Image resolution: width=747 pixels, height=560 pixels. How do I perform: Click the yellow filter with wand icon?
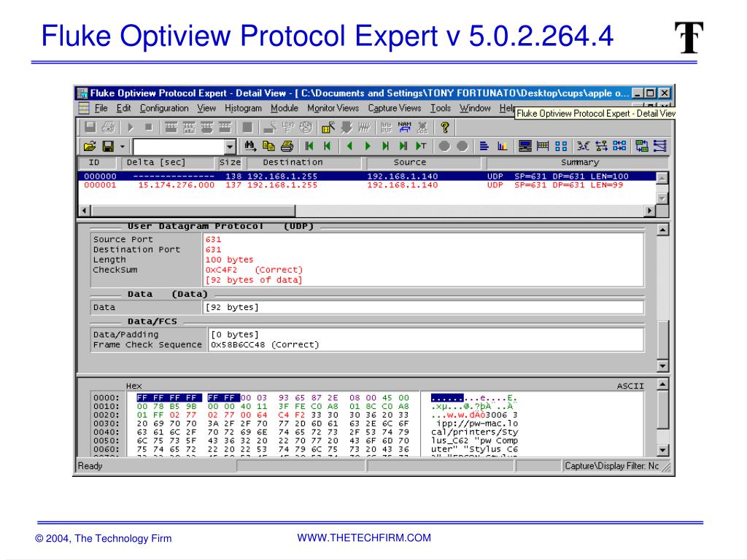point(328,127)
